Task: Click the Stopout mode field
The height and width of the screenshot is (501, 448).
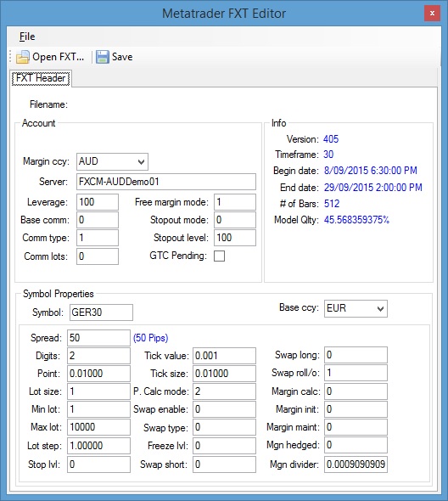Action: (x=235, y=220)
